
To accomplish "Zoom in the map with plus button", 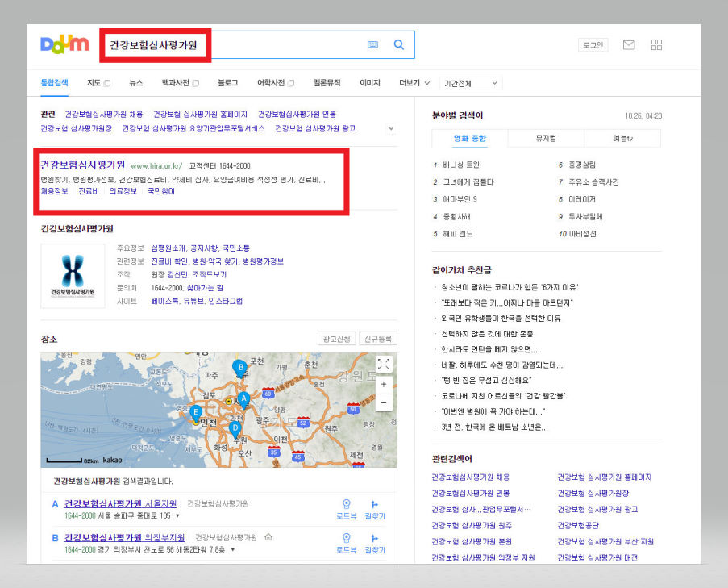I will click(384, 384).
